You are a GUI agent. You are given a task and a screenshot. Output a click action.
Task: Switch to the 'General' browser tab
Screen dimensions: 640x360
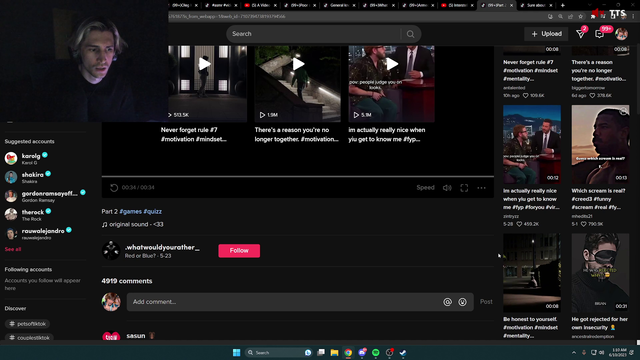tap(339, 5)
